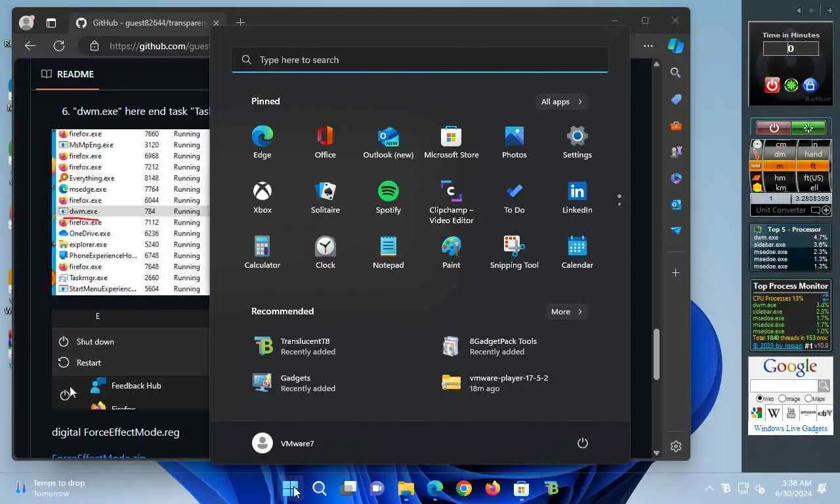Screen dimensions: 840x504
Task: Open the VMware7 user account menu
Action: coord(283,443)
